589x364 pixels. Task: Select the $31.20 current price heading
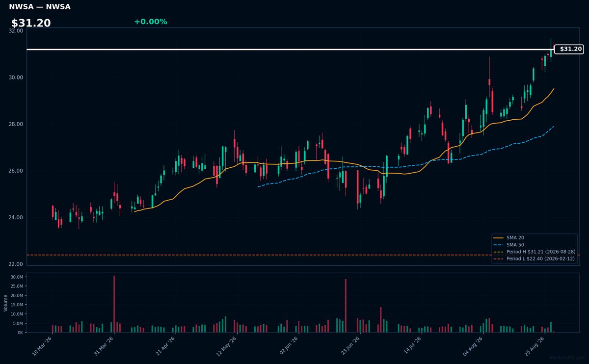click(x=31, y=23)
